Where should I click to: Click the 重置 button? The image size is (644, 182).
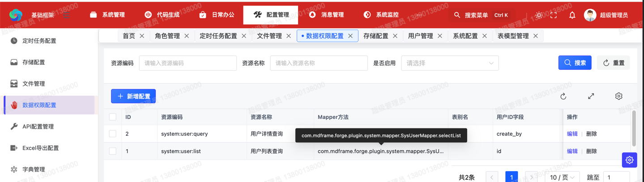[x=614, y=63]
